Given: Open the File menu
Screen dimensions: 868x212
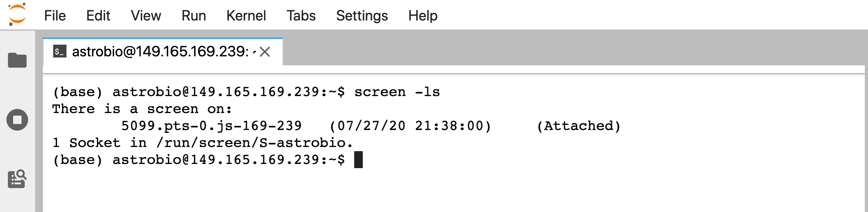Looking at the screenshot, I should click(x=55, y=15).
